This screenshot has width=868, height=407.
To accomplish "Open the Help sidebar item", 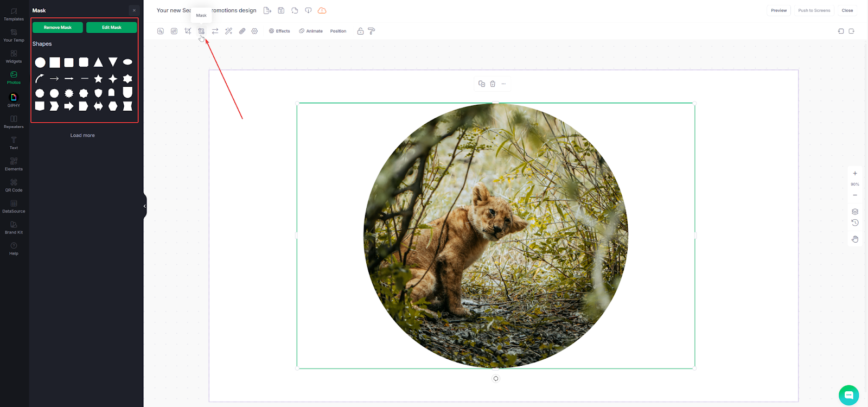I will (14, 249).
